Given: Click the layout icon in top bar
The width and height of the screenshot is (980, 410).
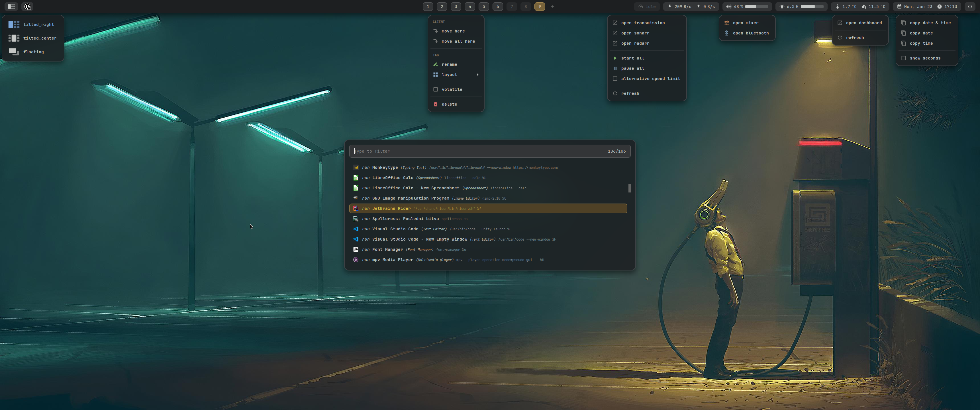Looking at the screenshot, I should coord(11,7).
